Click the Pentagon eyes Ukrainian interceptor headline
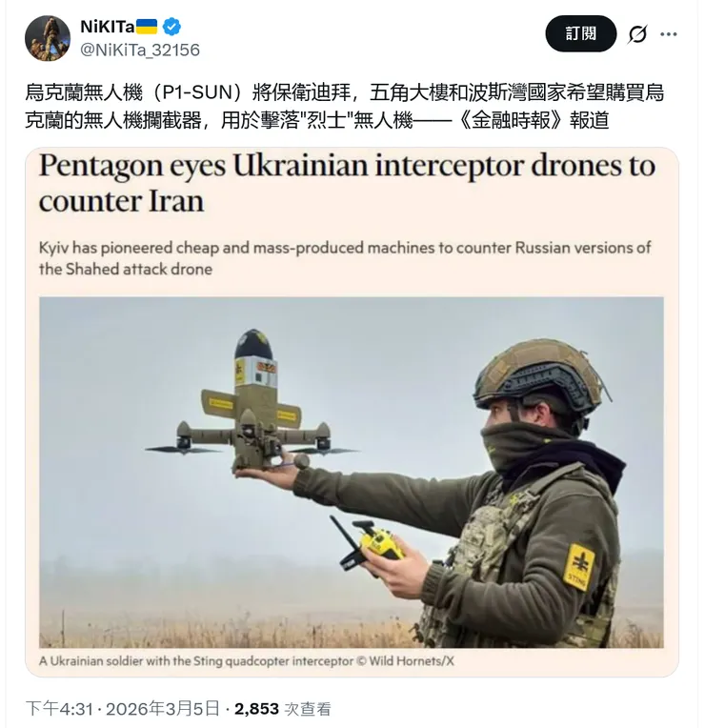This screenshot has height=728, width=705. click(x=347, y=183)
